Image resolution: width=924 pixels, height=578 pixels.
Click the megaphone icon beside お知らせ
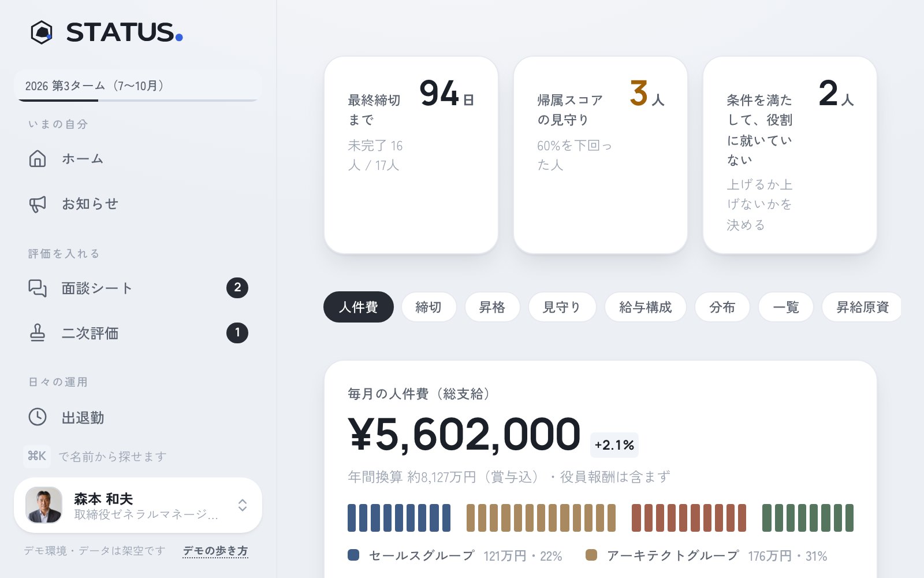pyautogui.click(x=38, y=203)
